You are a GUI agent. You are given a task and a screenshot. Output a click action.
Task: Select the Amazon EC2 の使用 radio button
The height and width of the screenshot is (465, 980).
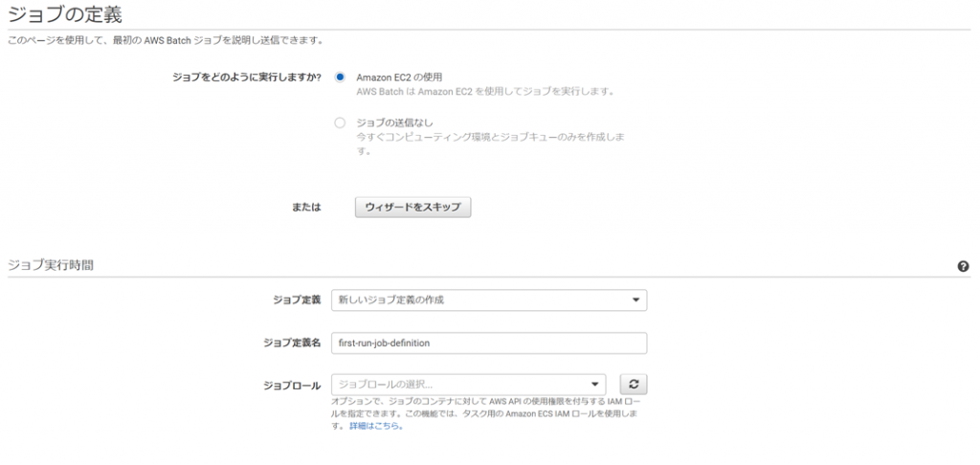pyautogui.click(x=340, y=77)
